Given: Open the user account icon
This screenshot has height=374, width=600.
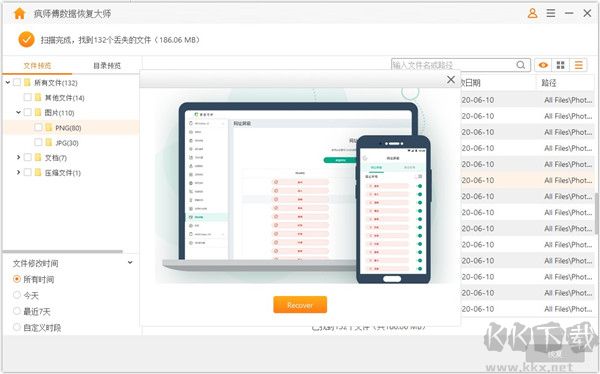Looking at the screenshot, I should [532, 13].
